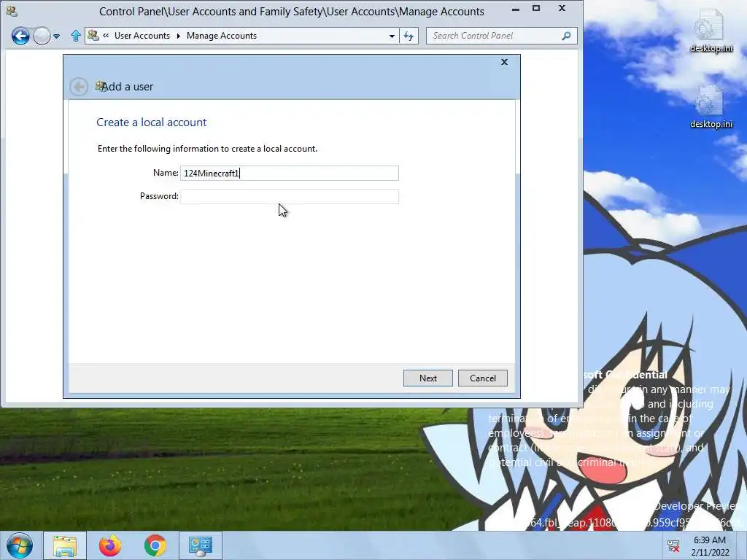Screen dimensions: 747x560
Task: Select Manage Accounts in breadcrumb path
Action: tap(222, 36)
